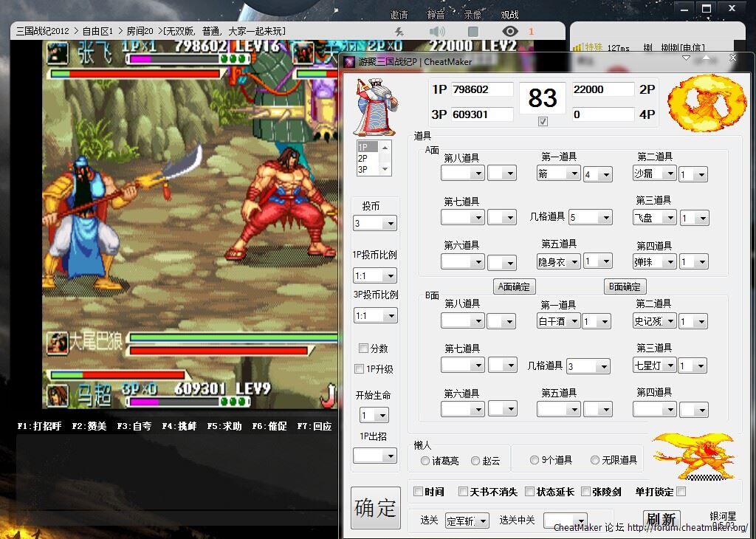Screen dimensions: 756x539
Task: Click the eye spectator icon
Action: click(509, 32)
